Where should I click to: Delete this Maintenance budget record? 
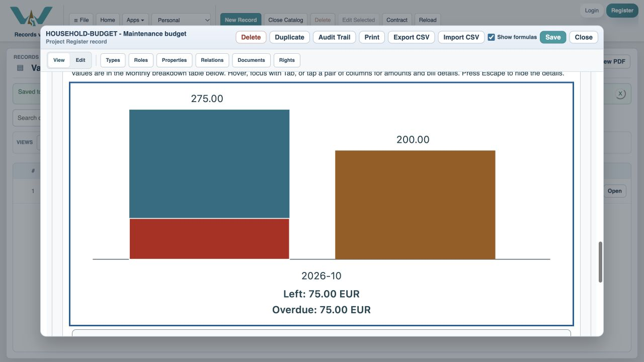point(251,37)
